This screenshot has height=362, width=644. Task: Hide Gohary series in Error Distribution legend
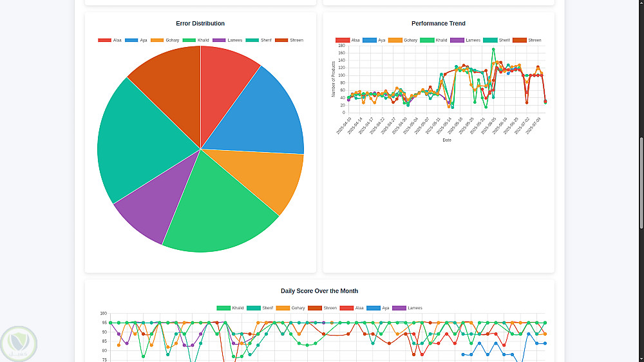click(165, 41)
